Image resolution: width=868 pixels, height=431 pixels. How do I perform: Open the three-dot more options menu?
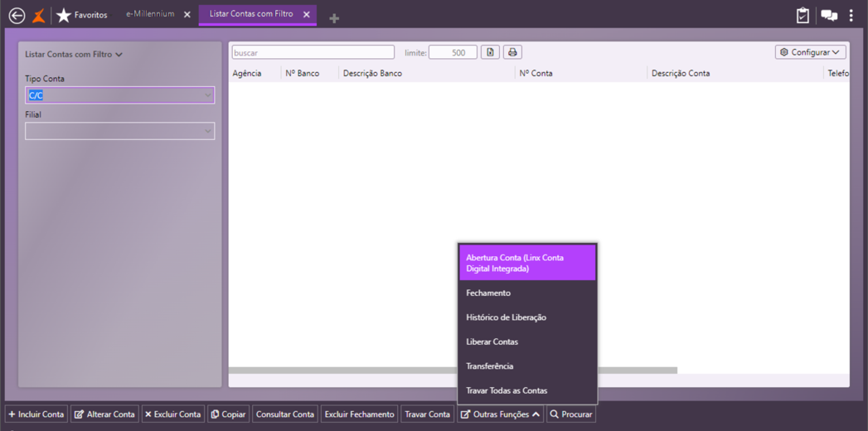(x=851, y=15)
